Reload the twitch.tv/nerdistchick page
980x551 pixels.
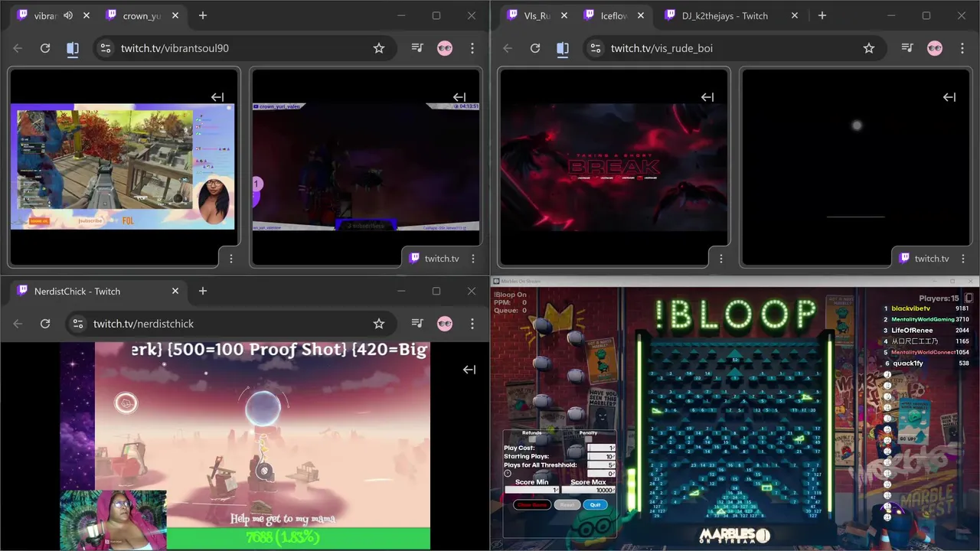[x=45, y=324]
